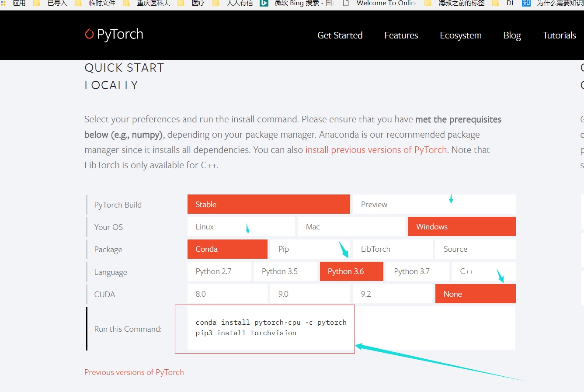
Task: Pick C++ as language
Action: click(484, 271)
